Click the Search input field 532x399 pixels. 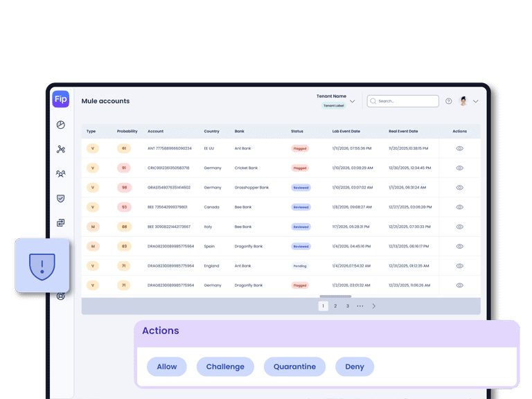[402, 101]
